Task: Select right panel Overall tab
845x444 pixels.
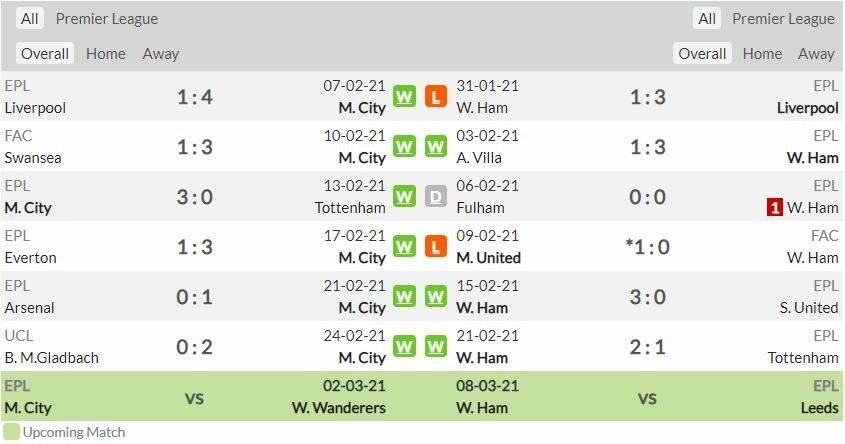Action: [702, 54]
